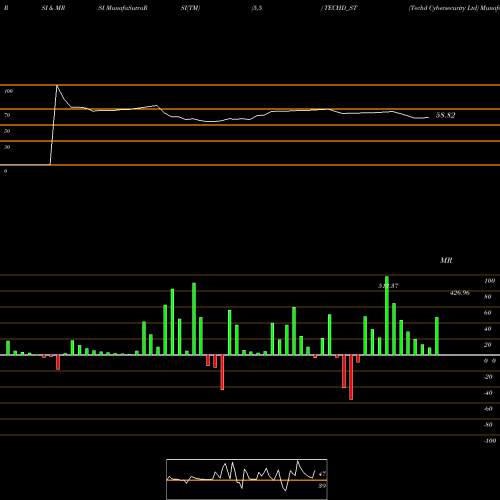The height and width of the screenshot is (500, 500).
Task: Click the 'Techd Cybersecurity Ltd' company name
Action: click(443, 8)
